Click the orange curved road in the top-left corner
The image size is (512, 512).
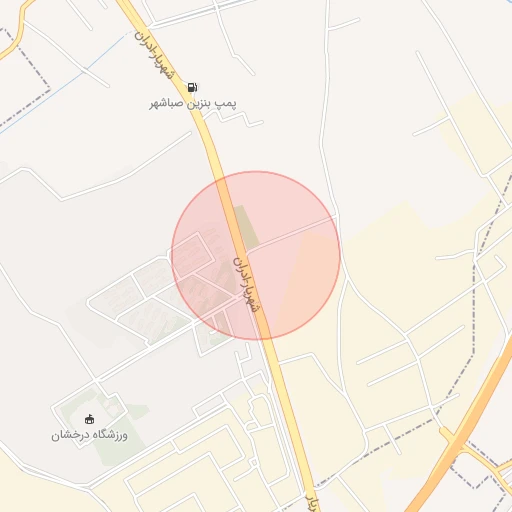click(x=16, y=29)
